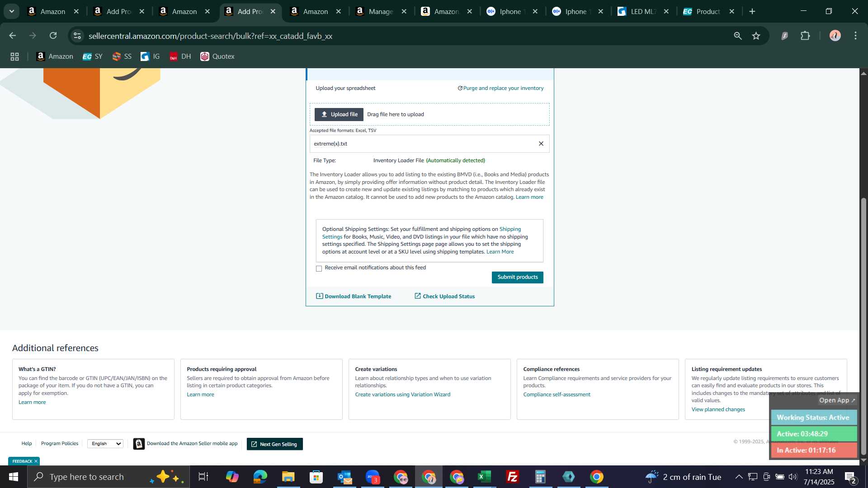Viewport: 868px width, 488px height.
Task: Open View planned changes link
Action: (718, 409)
